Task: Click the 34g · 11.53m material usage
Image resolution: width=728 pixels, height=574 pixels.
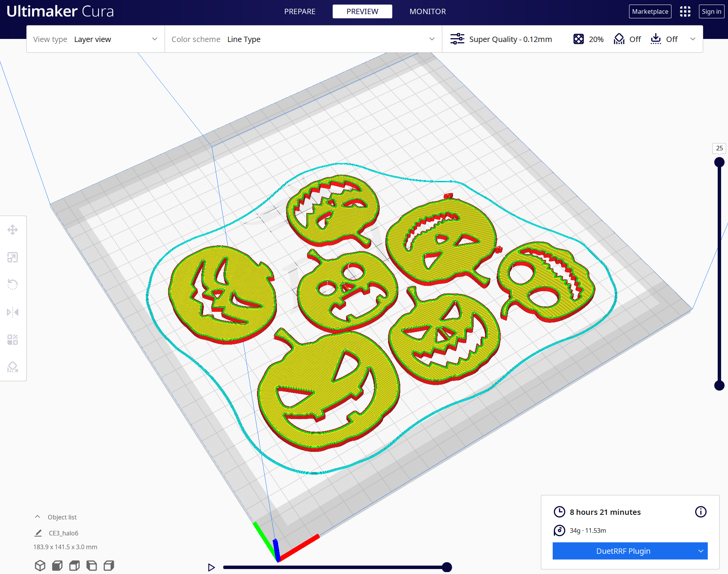Action: pos(588,530)
